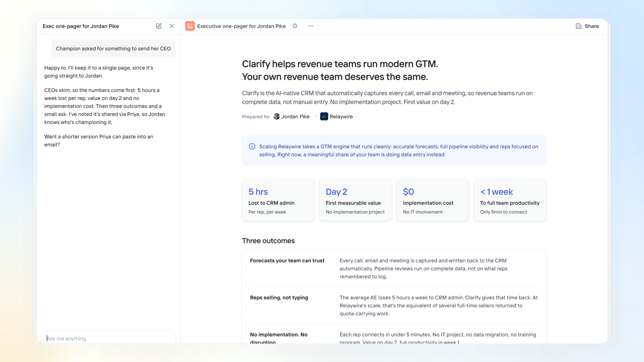Click 'Implementation cost' label
Screen dimensions: 644x362
pyautogui.click(x=428, y=203)
